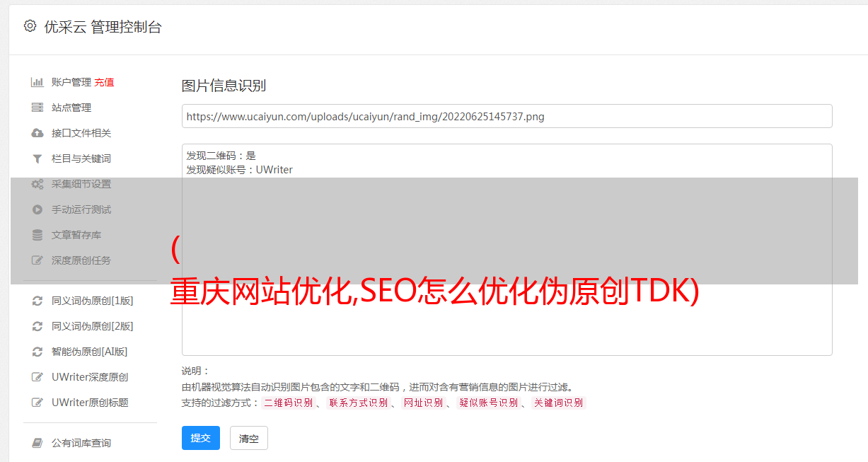The image size is (868, 462).
Task: Click the result line 发现二维码：是
Action: (221, 156)
